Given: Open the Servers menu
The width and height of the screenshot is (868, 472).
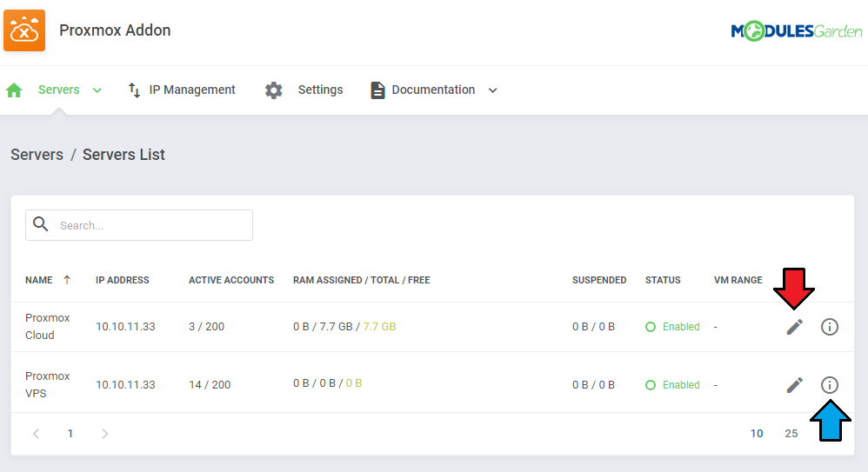Looking at the screenshot, I should [58, 90].
